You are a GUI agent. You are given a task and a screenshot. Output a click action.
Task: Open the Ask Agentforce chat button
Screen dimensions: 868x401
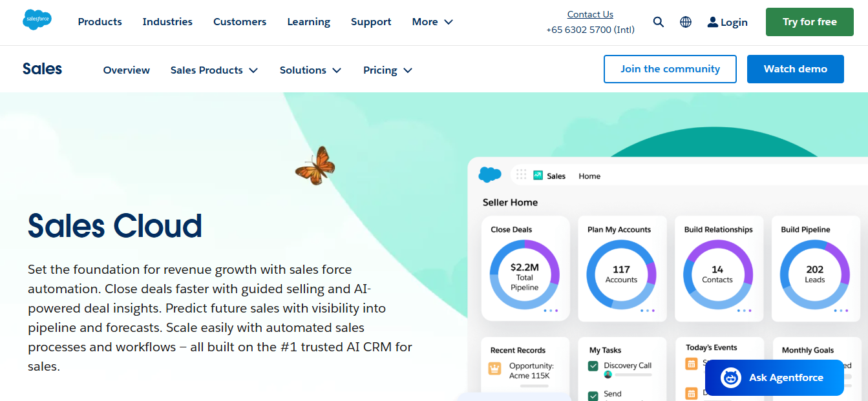point(774,378)
